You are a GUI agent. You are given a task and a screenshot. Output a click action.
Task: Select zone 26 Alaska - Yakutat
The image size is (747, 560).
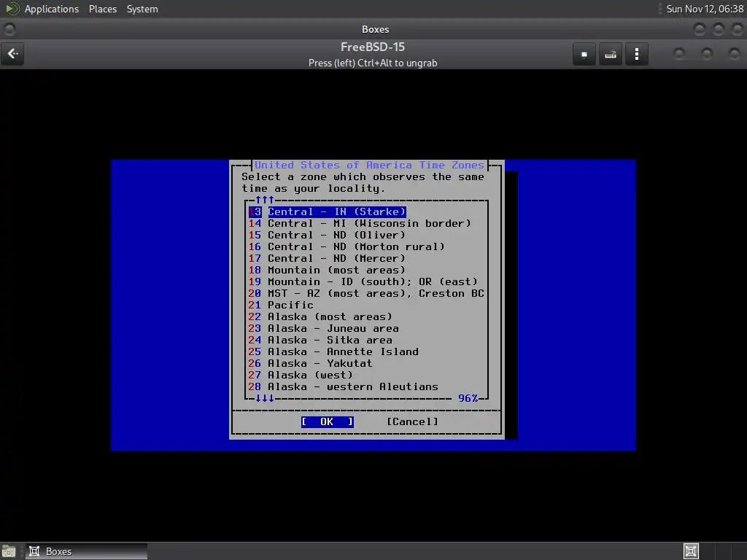(310, 363)
